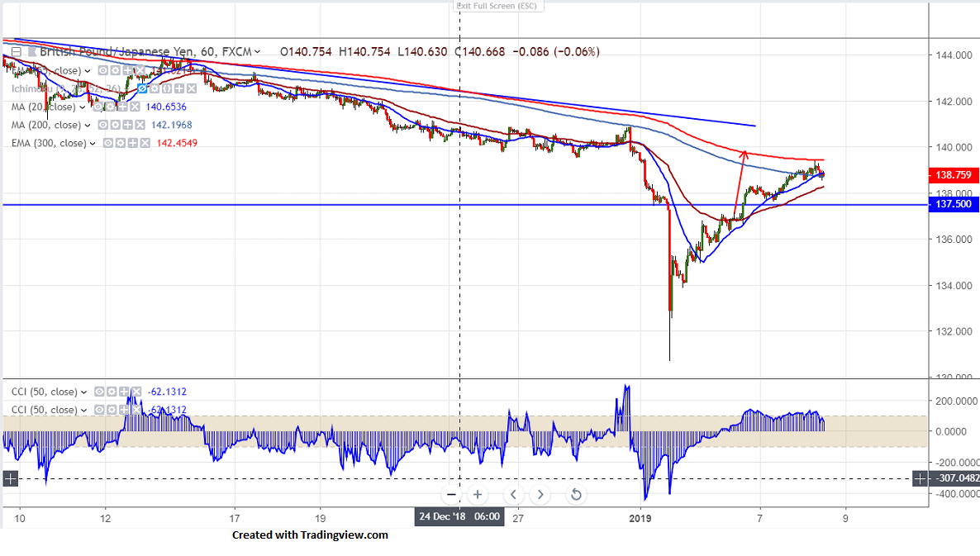Open the British Pound/Japanese Yen symbol dropdown
980x556 pixels.
pos(257,52)
